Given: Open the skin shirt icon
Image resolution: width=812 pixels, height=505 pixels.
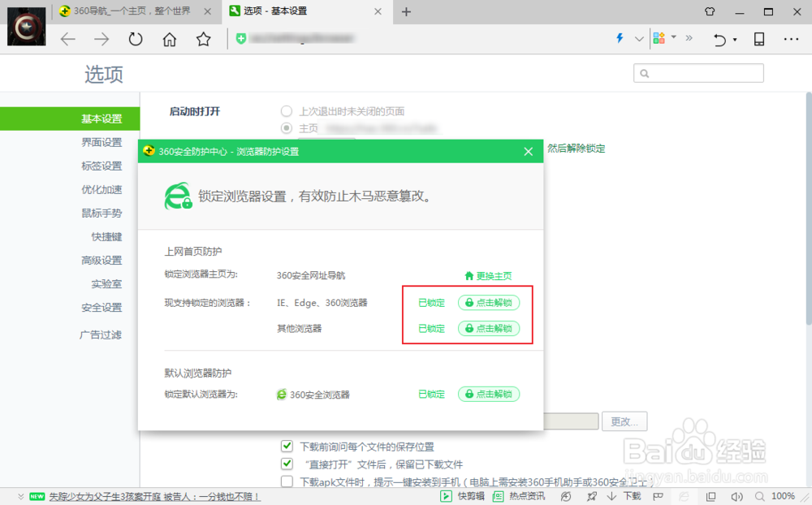Looking at the screenshot, I should pos(710,11).
